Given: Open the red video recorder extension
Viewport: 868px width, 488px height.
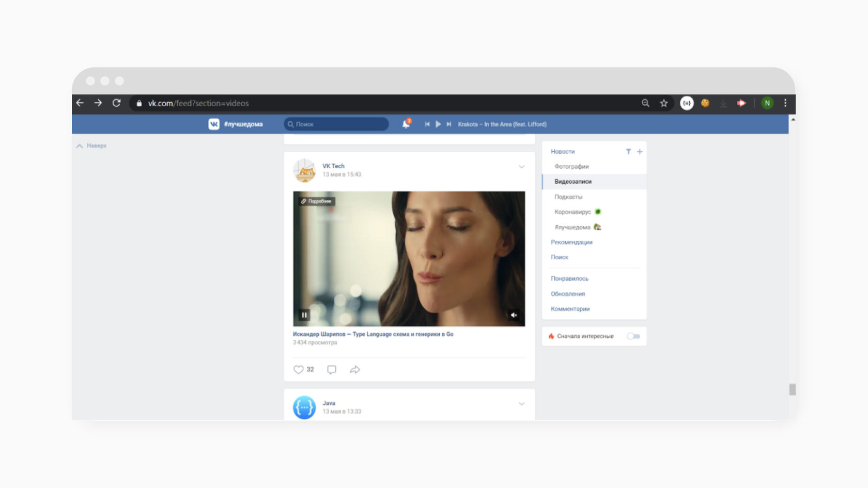Looking at the screenshot, I should tap(741, 103).
